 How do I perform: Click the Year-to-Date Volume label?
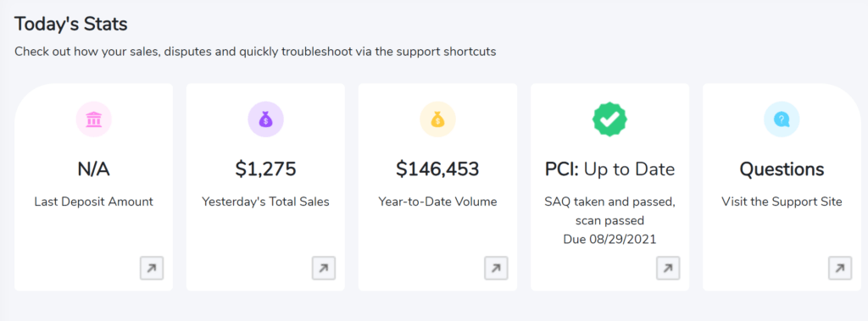tap(438, 202)
